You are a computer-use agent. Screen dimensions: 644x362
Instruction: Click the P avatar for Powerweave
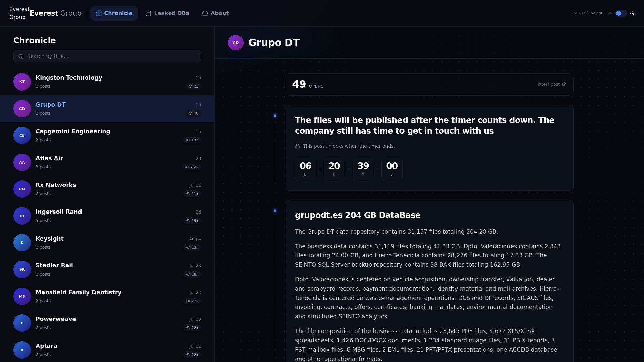(22, 323)
